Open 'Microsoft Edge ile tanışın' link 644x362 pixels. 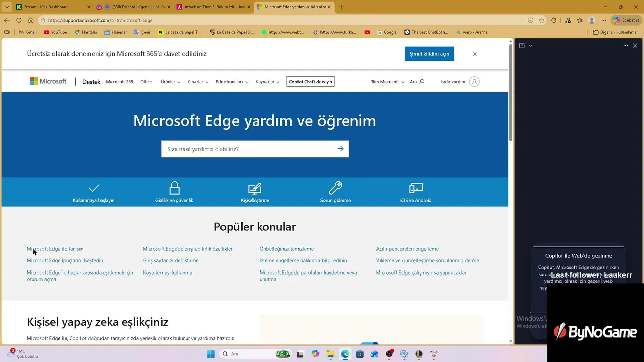click(55, 249)
